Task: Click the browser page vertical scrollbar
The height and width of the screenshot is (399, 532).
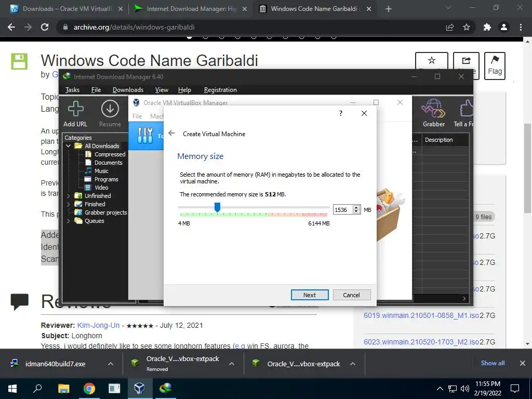Action: [527, 168]
